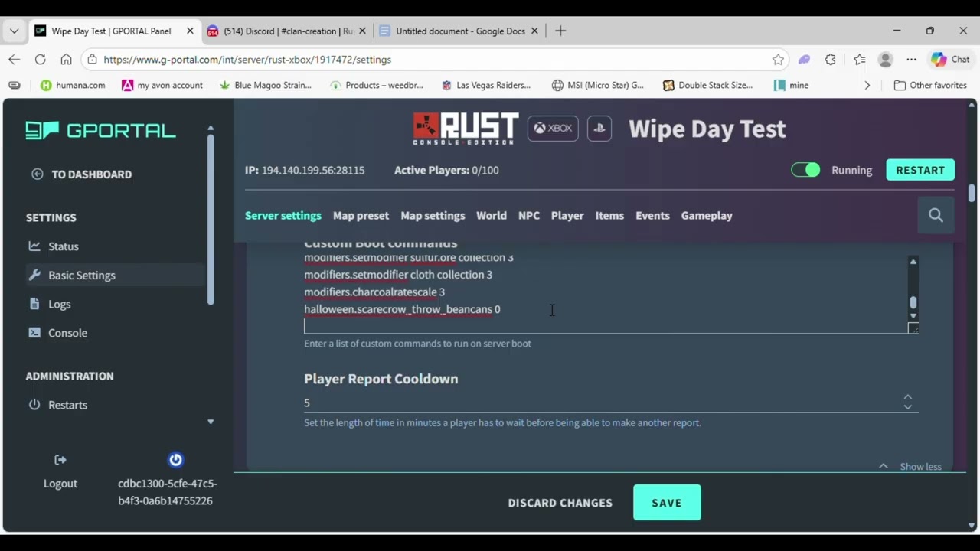Click DISCARD CHANGES

(560, 503)
